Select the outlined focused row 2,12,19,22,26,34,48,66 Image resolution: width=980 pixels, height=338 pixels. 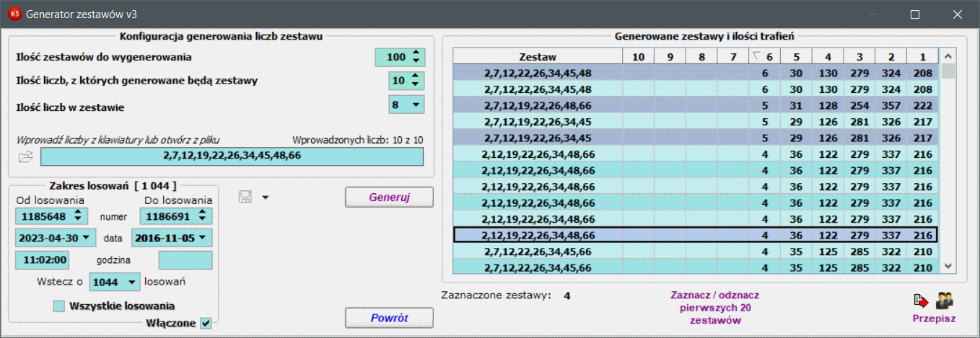coord(696,235)
